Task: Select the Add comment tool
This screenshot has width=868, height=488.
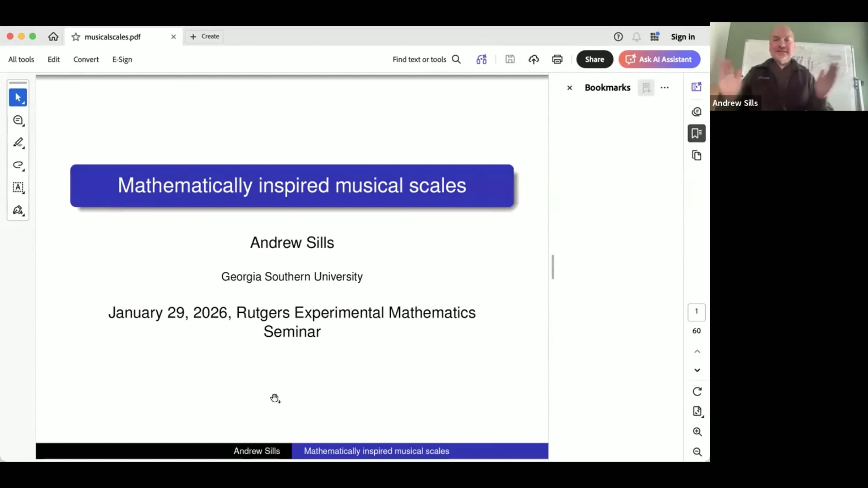Action: [x=18, y=120]
